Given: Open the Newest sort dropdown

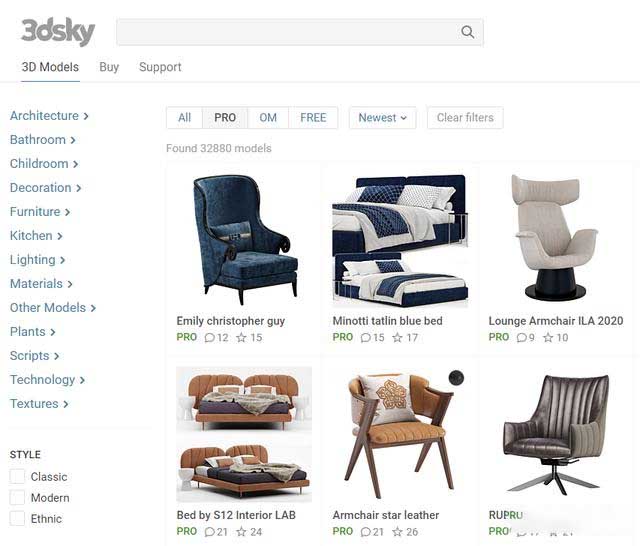Looking at the screenshot, I should click(382, 118).
